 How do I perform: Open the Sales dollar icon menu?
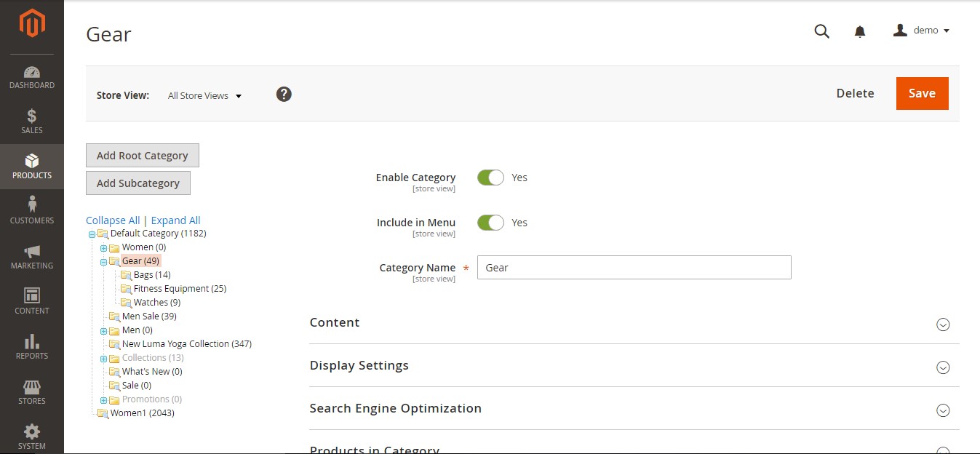coord(32,122)
